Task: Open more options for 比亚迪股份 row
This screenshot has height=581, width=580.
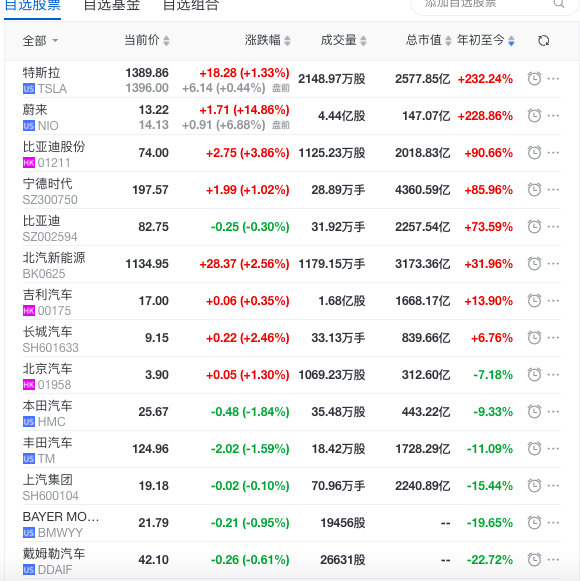Action: [x=553, y=153]
